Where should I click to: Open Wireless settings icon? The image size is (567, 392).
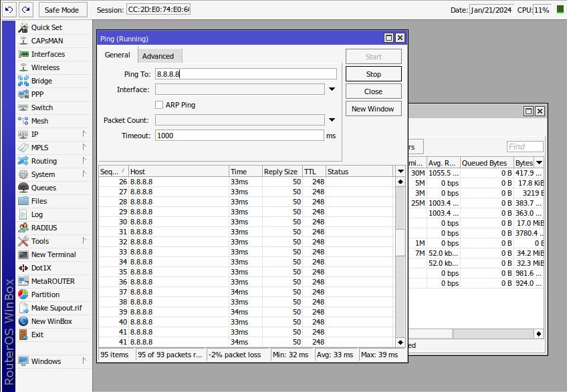point(23,67)
